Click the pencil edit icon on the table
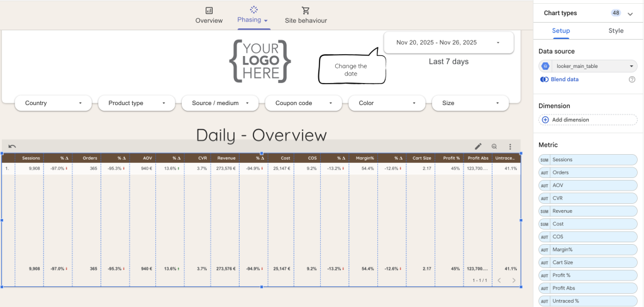This screenshot has height=307, width=644. pos(478,146)
